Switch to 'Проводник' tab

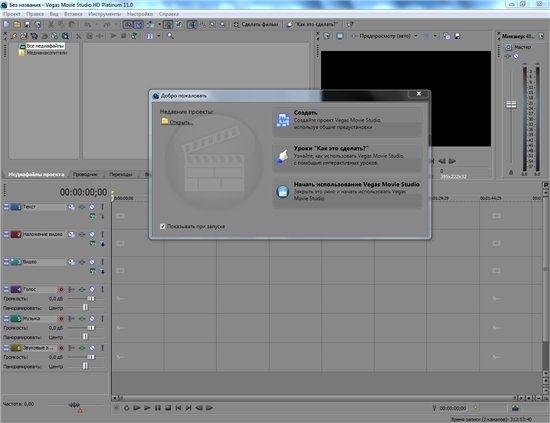coord(85,174)
